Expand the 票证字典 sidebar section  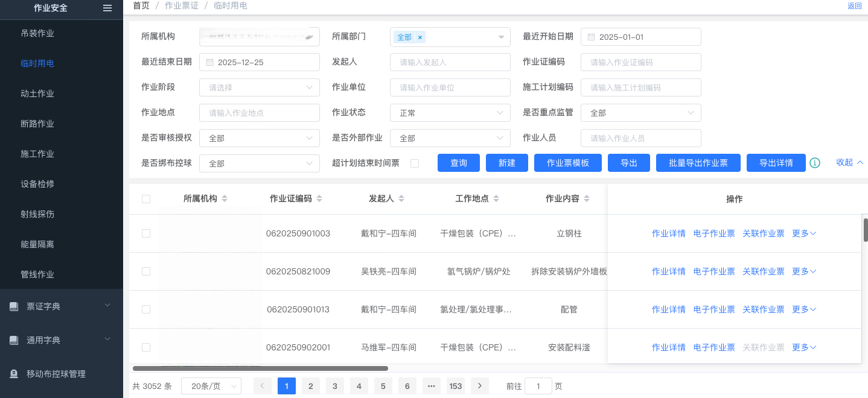point(62,306)
